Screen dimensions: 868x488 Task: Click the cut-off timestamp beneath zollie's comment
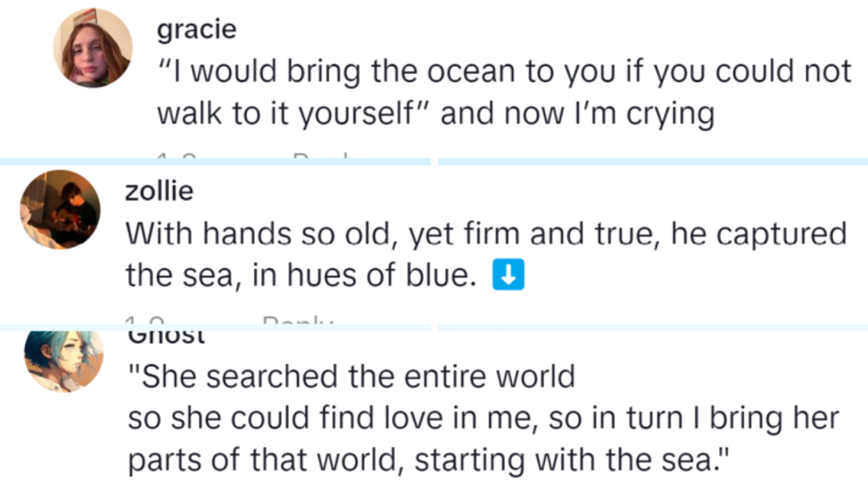point(143,321)
